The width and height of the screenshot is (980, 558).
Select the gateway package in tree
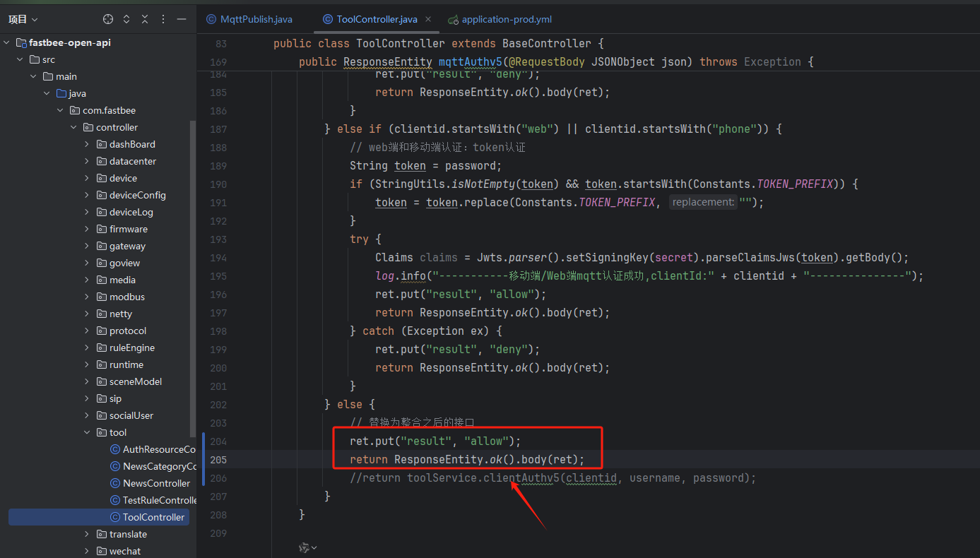pos(127,246)
